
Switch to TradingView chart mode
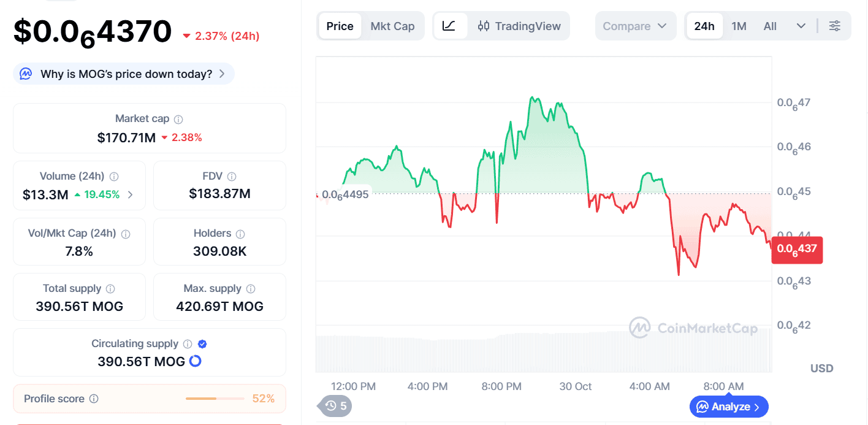[519, 26]
